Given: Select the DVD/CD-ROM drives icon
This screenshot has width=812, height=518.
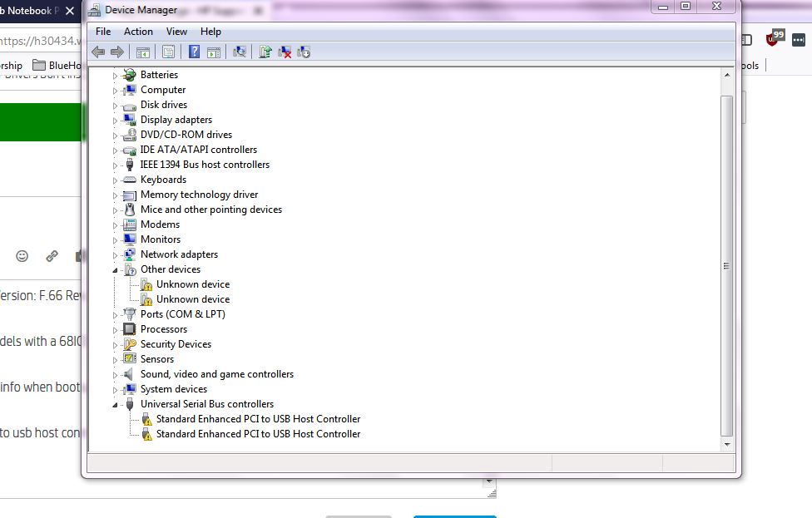Looking at the screenshot, I should (130, 135).
